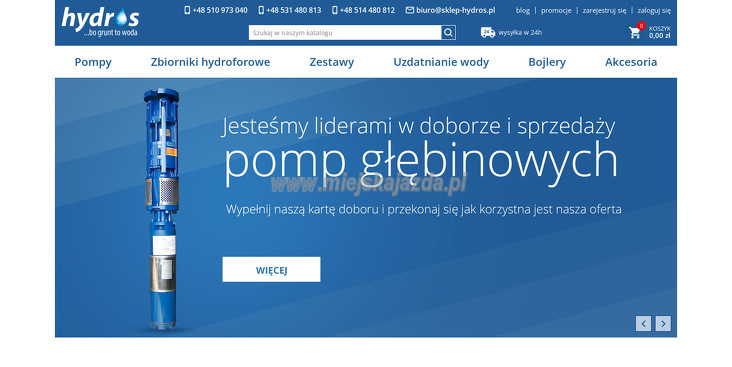
Task: Click the blue submersible pump image
Action: (x=161, y=209)
